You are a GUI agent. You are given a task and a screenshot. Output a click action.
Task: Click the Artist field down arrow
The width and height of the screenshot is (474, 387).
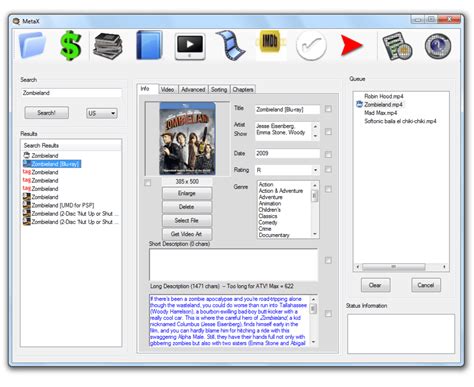click(x=315, y=136)
